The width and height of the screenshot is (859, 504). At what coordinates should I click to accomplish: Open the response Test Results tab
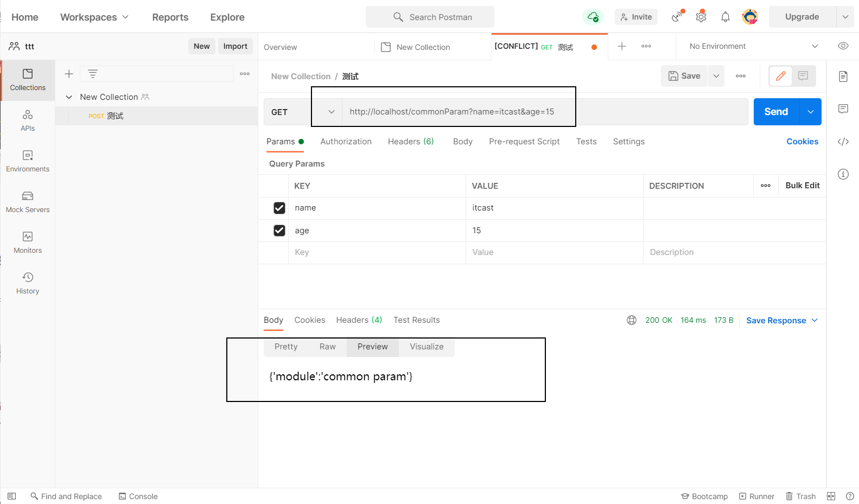[416, 320]
